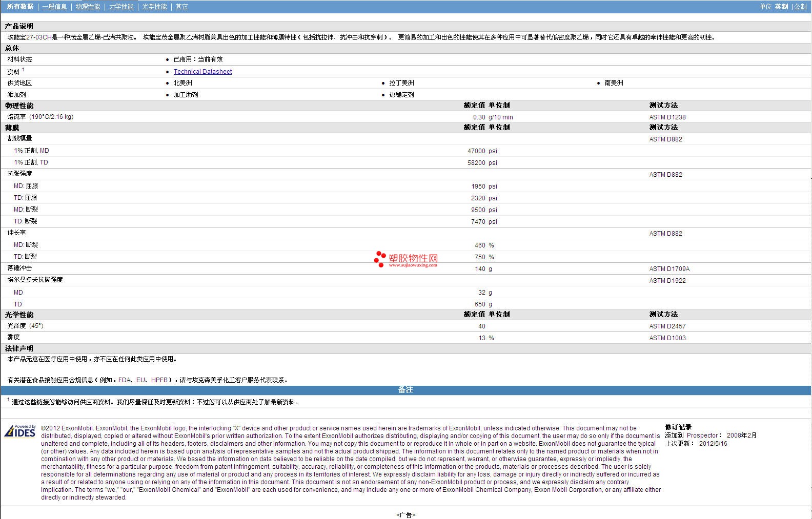Click the gloss value 40
Image resolution: width=812 pixels, height=519 pixels.
[482, 326]
